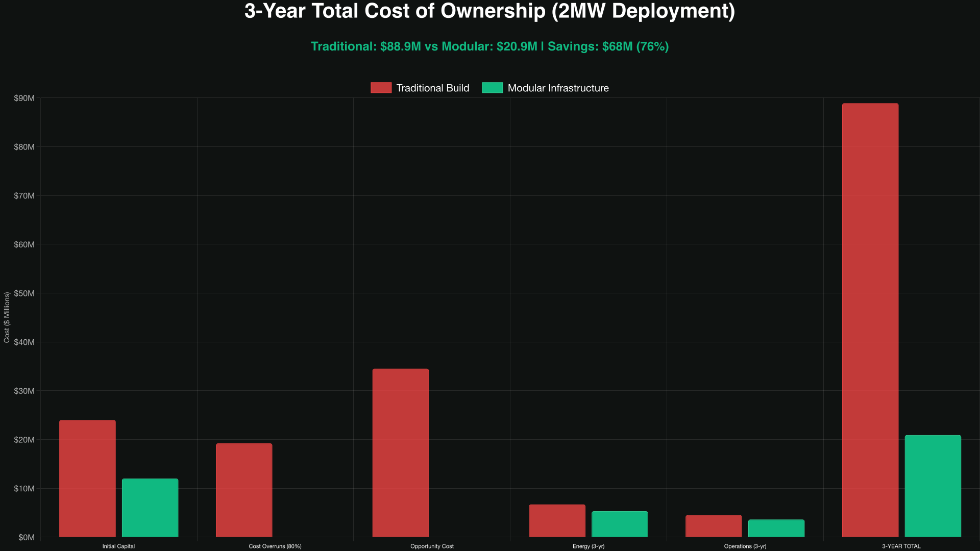
Task: Select the green Initial Capital bar
Action: [150, 508]
